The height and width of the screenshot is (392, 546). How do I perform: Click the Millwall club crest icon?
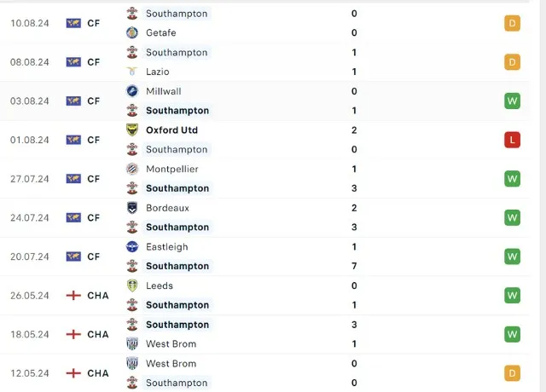pos(132,91)
